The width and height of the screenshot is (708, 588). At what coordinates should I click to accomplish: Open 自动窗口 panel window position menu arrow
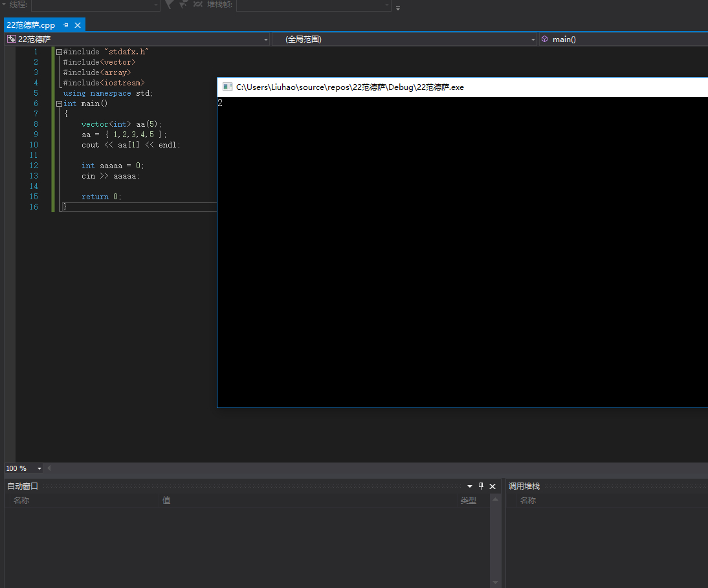(x=470, y=486)
